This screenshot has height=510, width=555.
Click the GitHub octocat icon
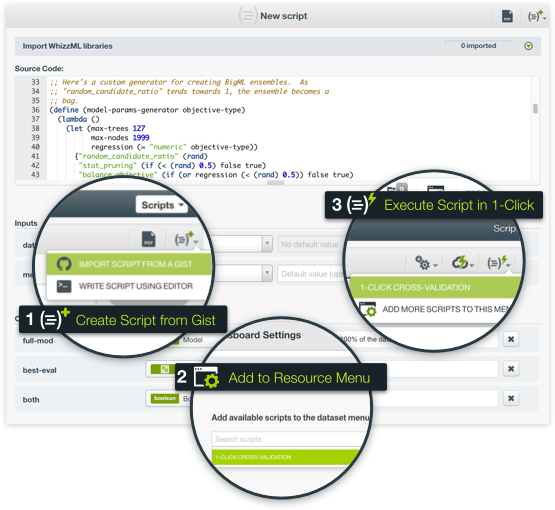click(64, 264)
